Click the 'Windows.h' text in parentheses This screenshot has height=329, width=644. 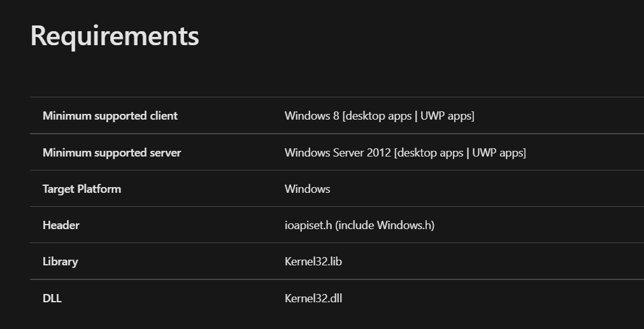[x=404, y=225]
